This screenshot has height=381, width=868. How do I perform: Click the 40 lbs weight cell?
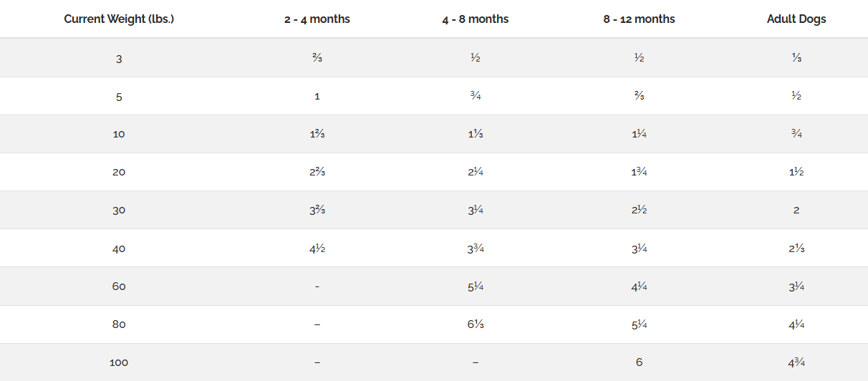[119, 249]
